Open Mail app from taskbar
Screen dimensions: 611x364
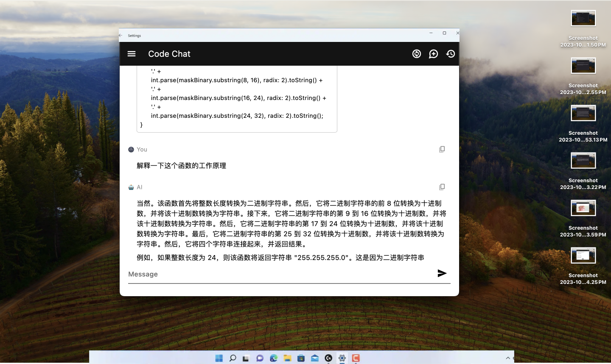[x=314, y=358]
